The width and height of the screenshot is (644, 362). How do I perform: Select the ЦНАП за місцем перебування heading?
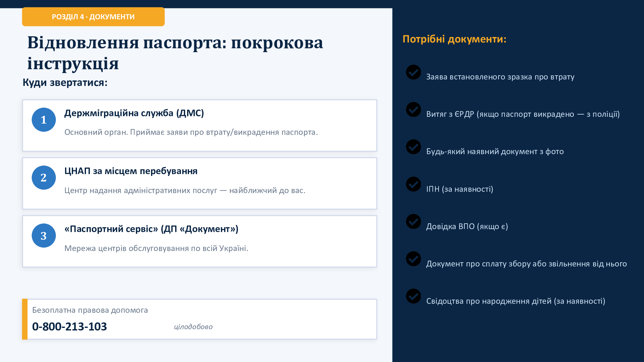coord(131,171)
